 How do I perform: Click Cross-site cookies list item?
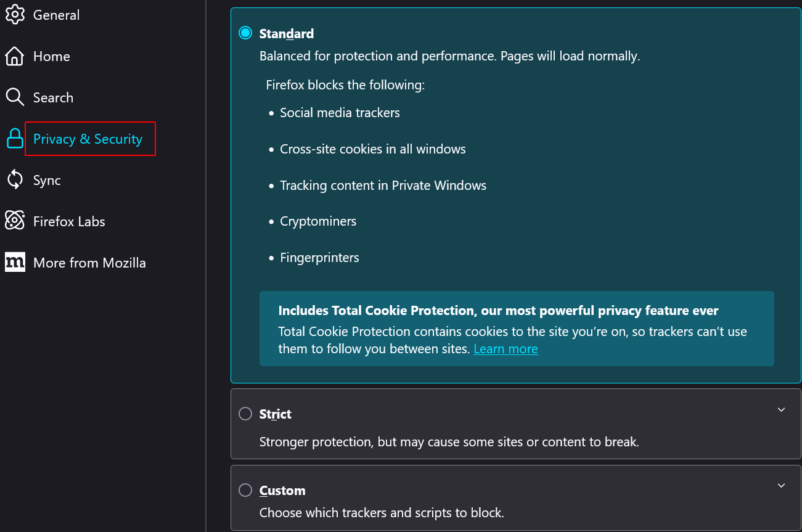click(372, 149)
